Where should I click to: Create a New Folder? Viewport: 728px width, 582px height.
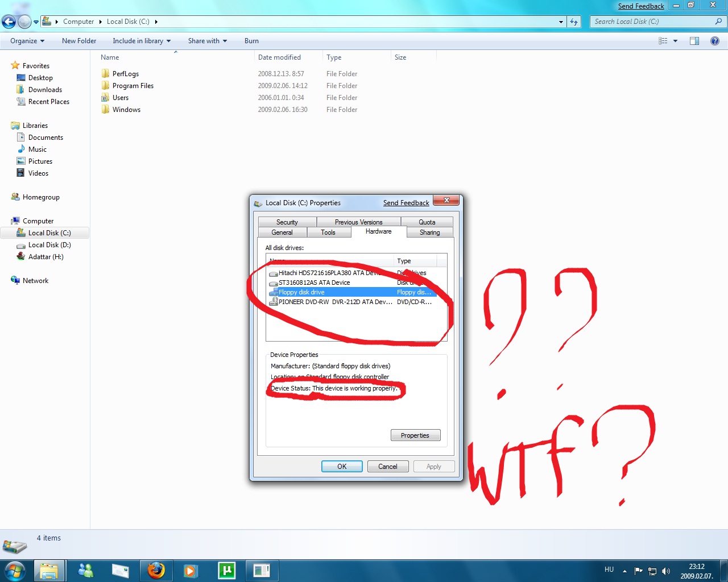79,41
